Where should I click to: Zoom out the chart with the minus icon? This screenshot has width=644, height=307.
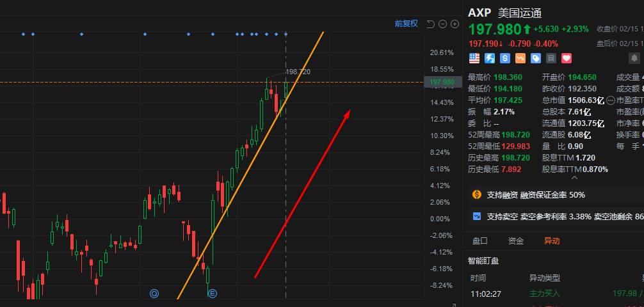442,24
